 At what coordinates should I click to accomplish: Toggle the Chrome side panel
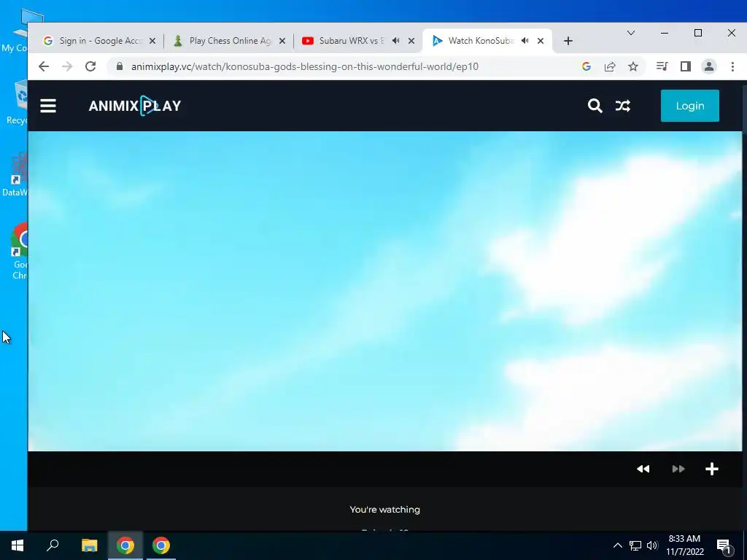pos(686,66)
